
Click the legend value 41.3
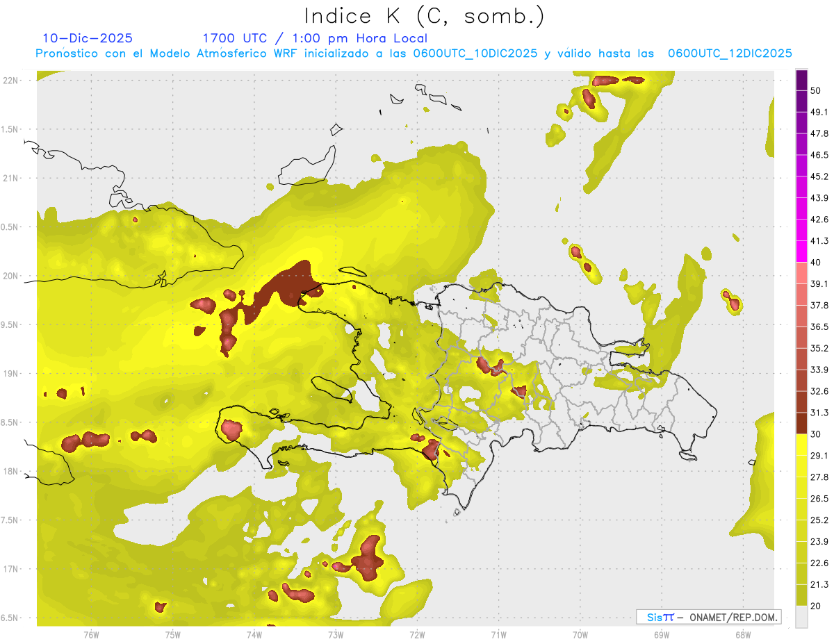819,241
